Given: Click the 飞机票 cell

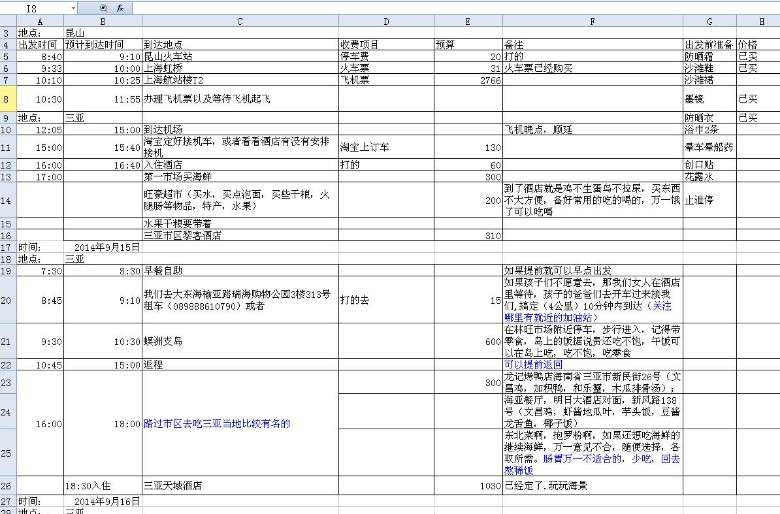Looking at the screenshot, I should point(387,80).
